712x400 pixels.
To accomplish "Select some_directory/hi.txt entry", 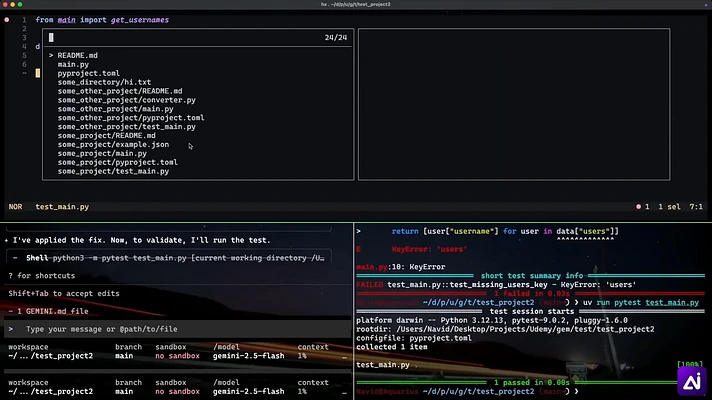I will tap(104, 82).
